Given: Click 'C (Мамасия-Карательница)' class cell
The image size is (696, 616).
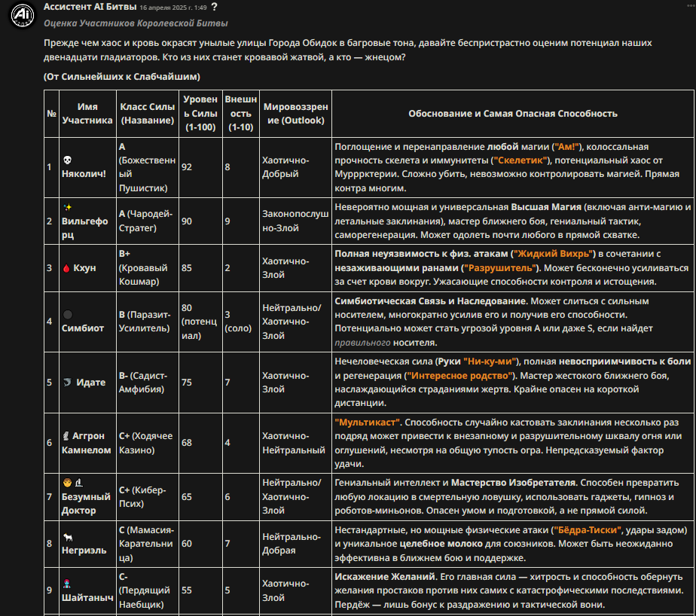Looking at the screenshot, I should click(x=148, y=544).
